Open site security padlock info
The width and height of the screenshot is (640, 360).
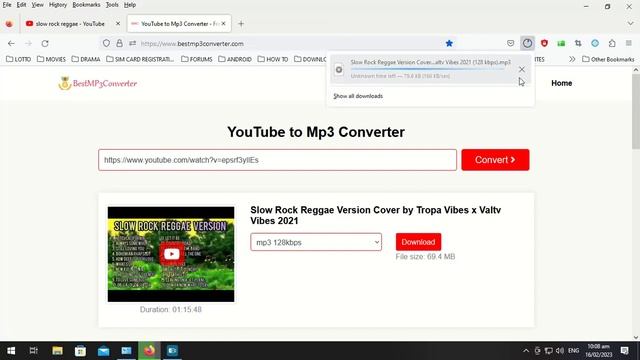pos(119,43)
